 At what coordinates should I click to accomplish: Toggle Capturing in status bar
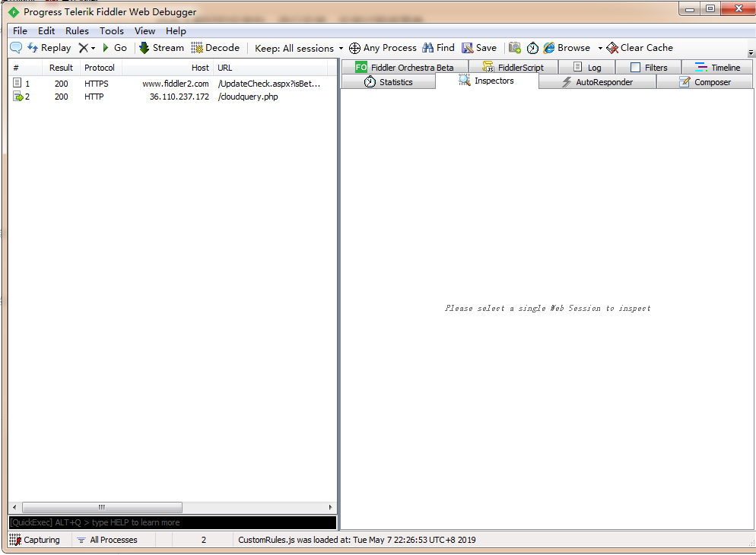pyautogui.click(x=35, y=540)
